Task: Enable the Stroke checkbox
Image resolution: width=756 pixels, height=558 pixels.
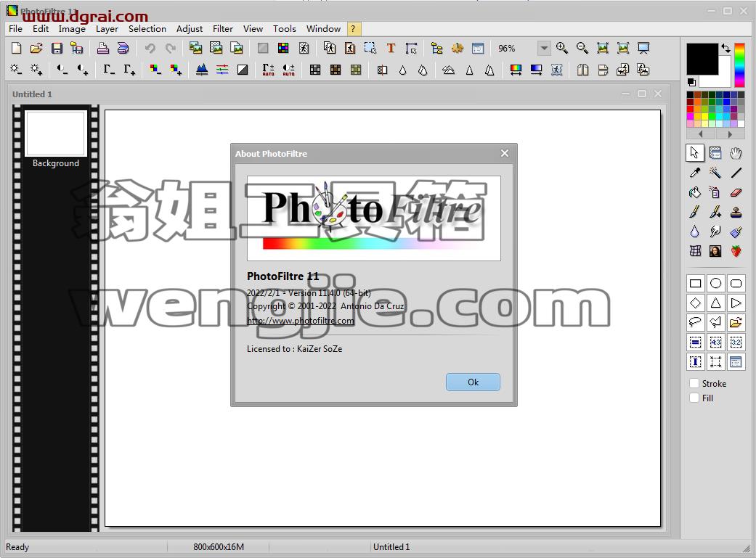Action: point(694,384)
